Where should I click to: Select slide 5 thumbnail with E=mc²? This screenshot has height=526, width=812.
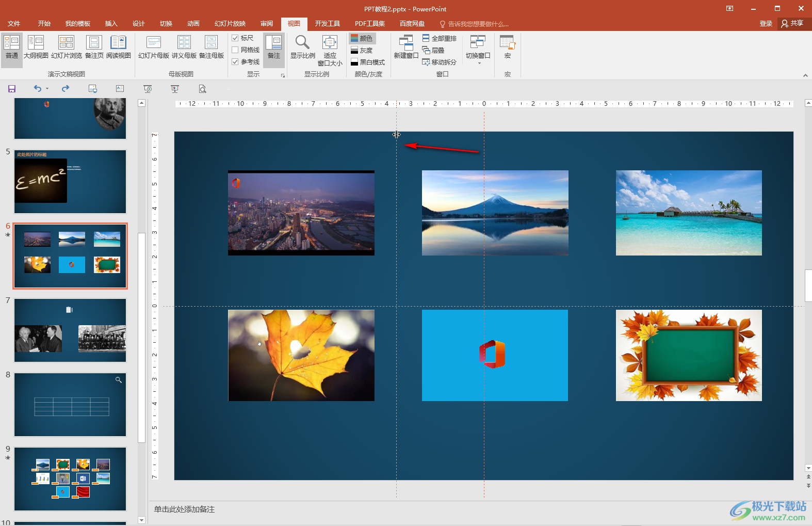70,182
